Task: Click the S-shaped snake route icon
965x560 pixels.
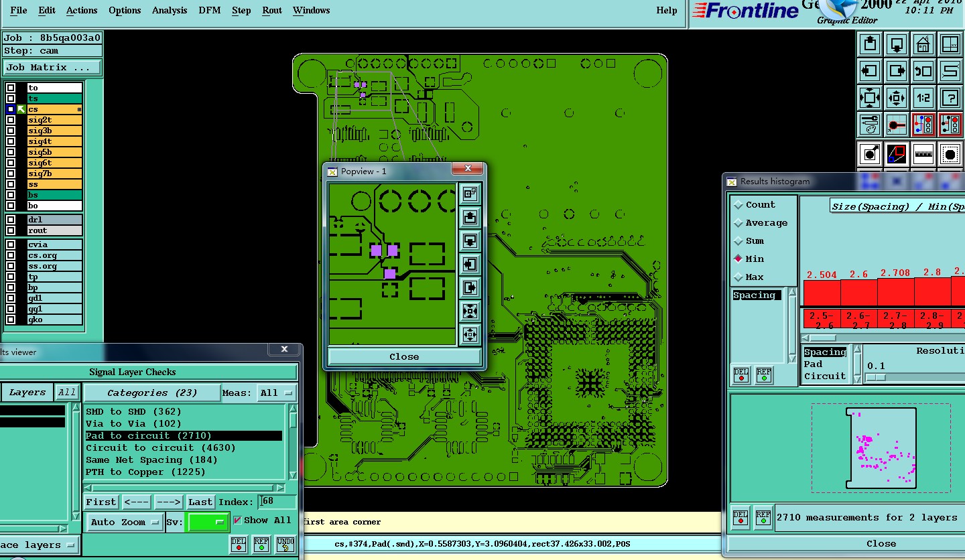Action: point(950,70)
